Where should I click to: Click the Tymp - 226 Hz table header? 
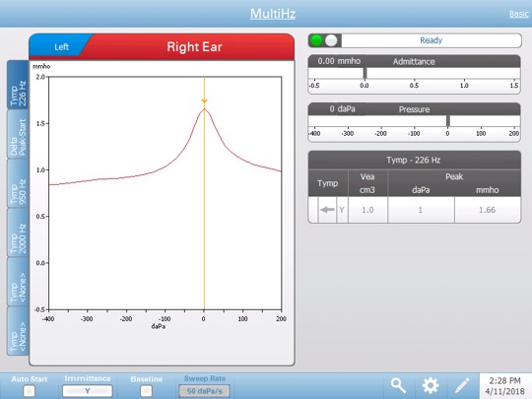click(x=414, y=160)
